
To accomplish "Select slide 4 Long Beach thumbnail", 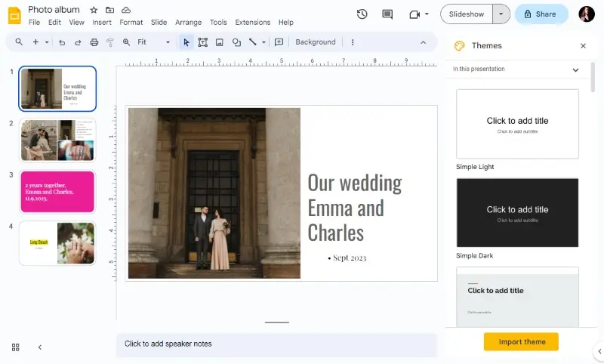I will (x=57, y=243).
